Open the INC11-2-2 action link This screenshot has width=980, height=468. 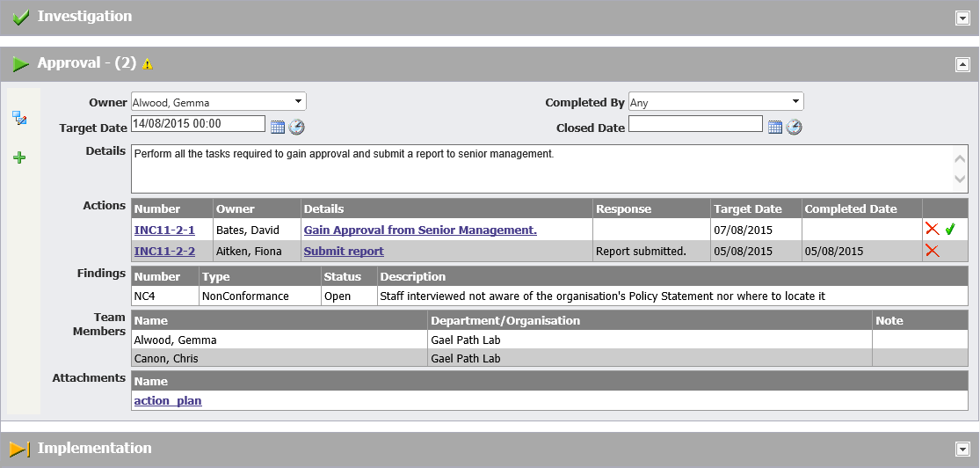(x=164, y=251)
